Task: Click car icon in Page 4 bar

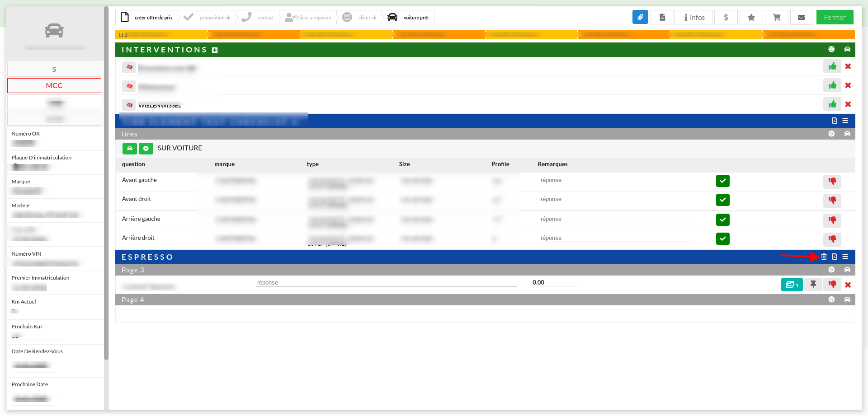Action: (848, 299)
